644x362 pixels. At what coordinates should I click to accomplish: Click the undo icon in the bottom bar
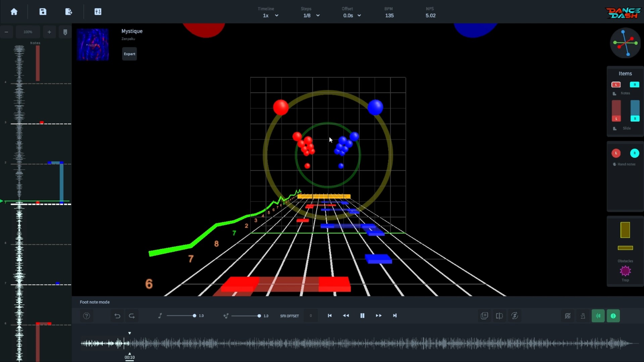pos(117,316)
